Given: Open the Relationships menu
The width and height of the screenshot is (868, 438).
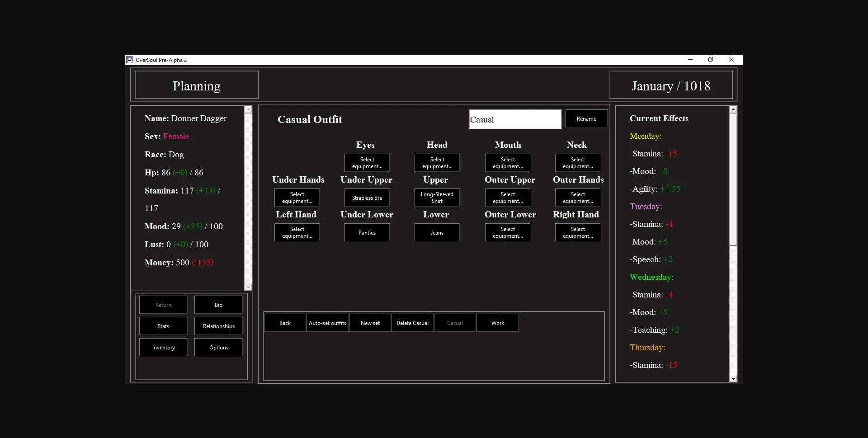Looking at the screenshot, I should click(x=218, y=326).
